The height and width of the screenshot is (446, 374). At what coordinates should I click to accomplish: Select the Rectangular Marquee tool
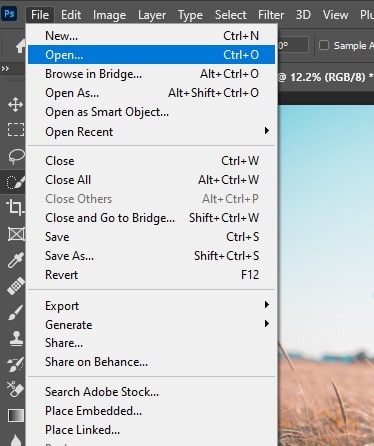16,129
